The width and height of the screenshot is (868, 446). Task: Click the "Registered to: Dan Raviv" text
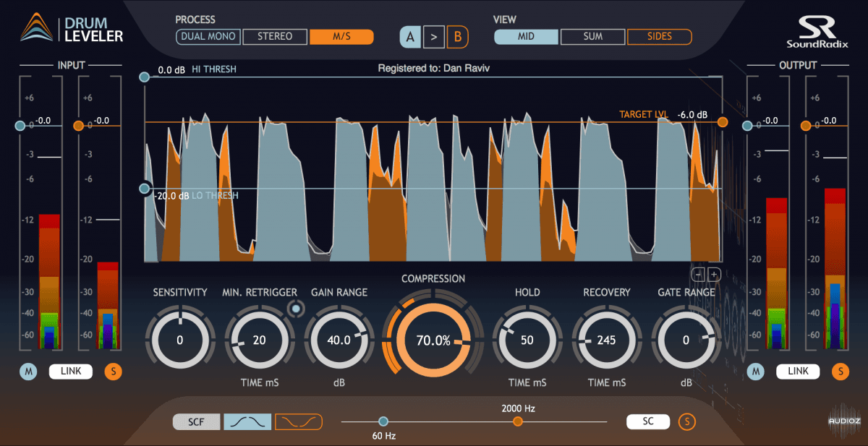coord(434,69)
